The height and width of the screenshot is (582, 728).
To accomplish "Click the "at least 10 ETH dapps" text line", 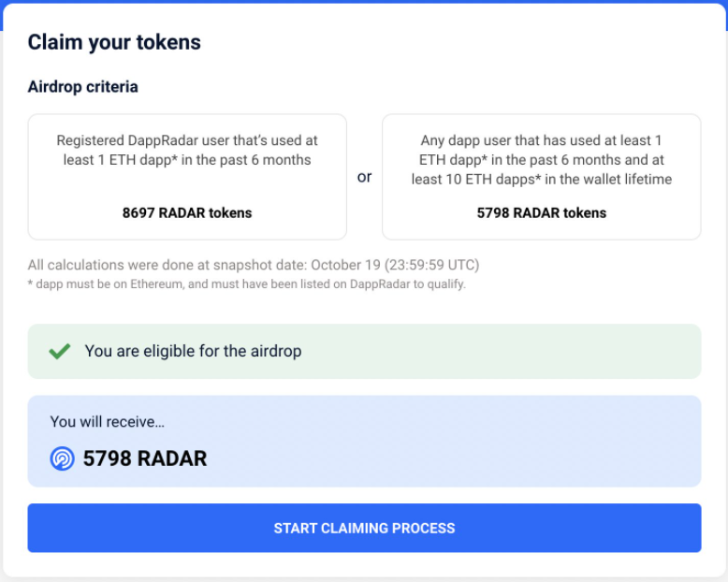I will 541,179.
